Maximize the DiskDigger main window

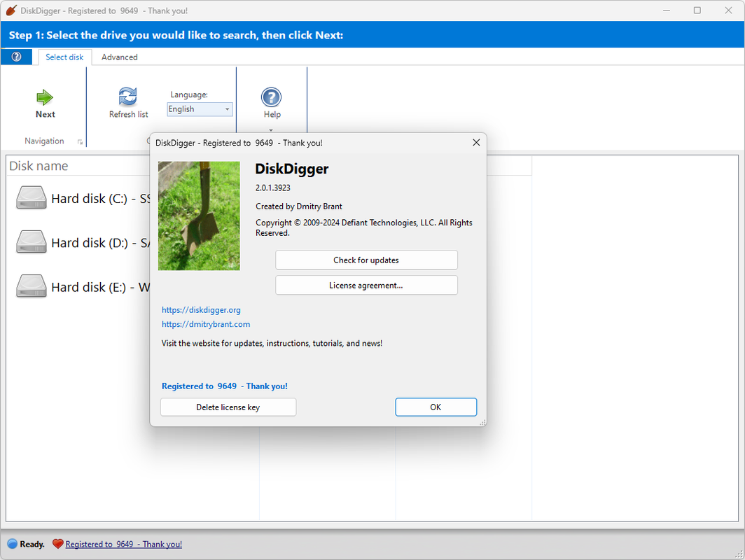click(697, 10)
